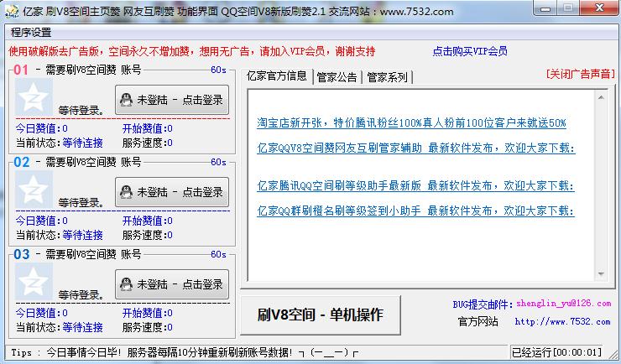Click the info panel scroll up arrow
Image resolution: width=621 pixels, height=364 pixels.
click(601, 97)
